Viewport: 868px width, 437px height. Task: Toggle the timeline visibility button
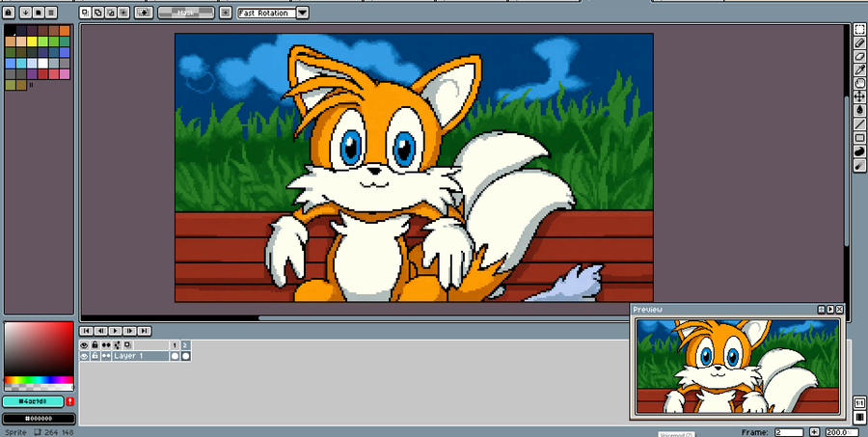click(859, 417)
